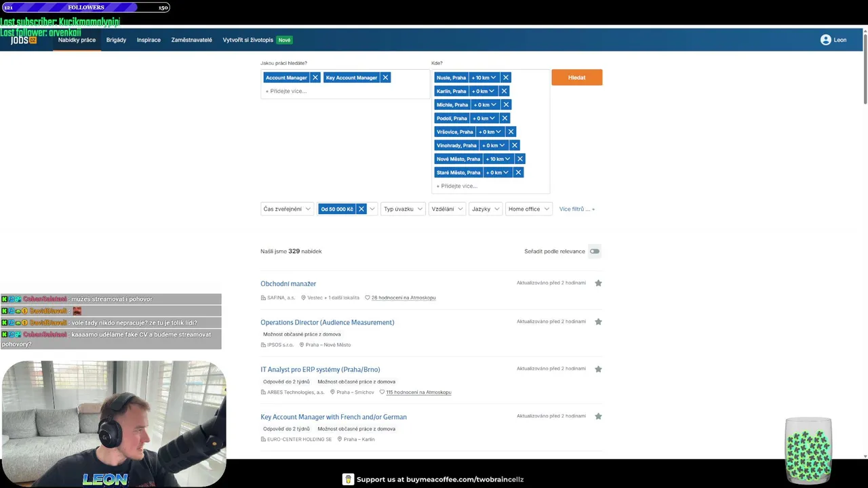Click the IPSOS s.r.o. company name
This screenshot has width=868, height=488.
[x=280, y=345]
